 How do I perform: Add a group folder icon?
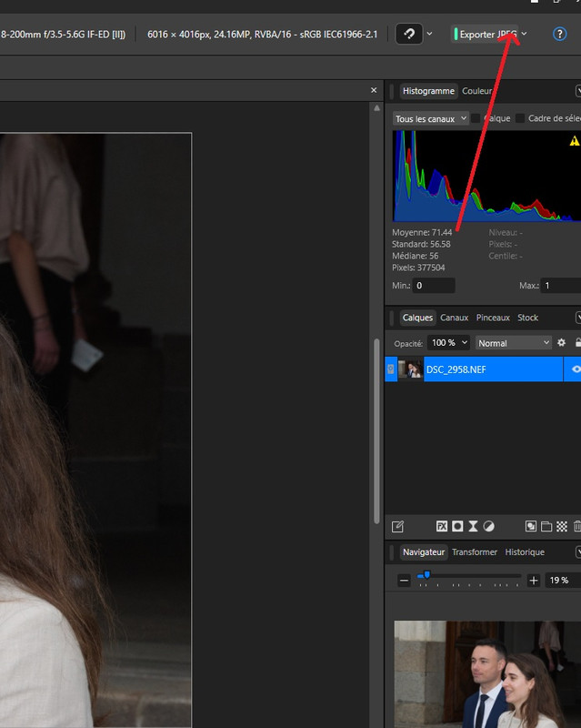click(546, 526)
